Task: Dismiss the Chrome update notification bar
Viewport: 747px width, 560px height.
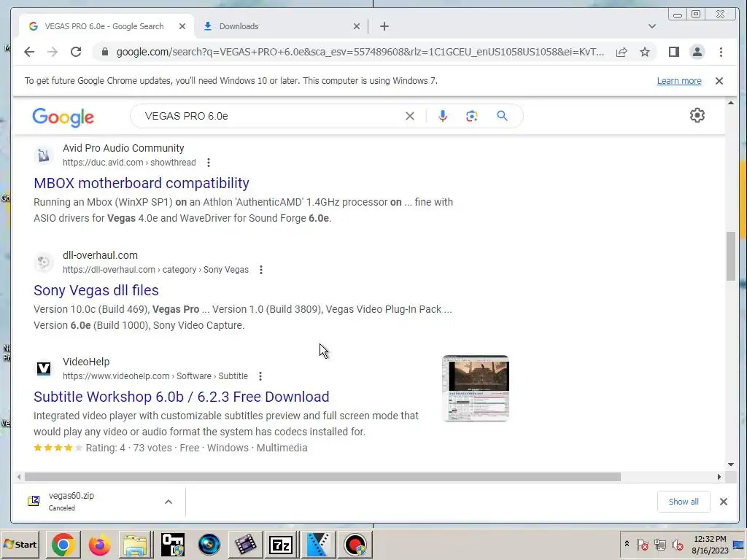Action: pos(719,81)
